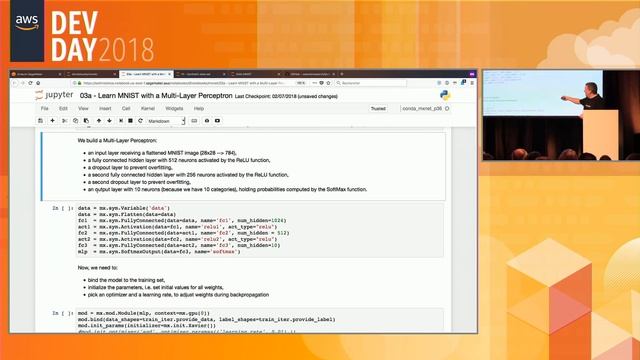640x360 pixels.
Task: Open the Edit menu in Jupyter
Action: click(63, 109)
